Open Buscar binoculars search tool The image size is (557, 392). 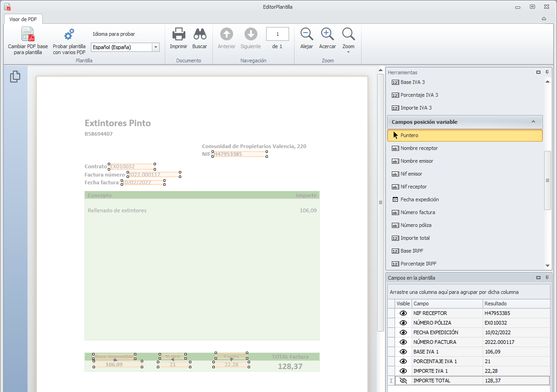[x=200, y=35]
